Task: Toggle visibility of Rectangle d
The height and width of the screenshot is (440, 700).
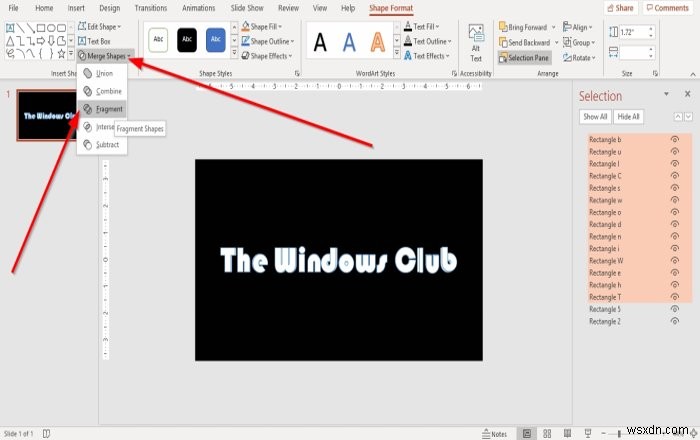Action: pyautogui.click(x=675, y=224)
